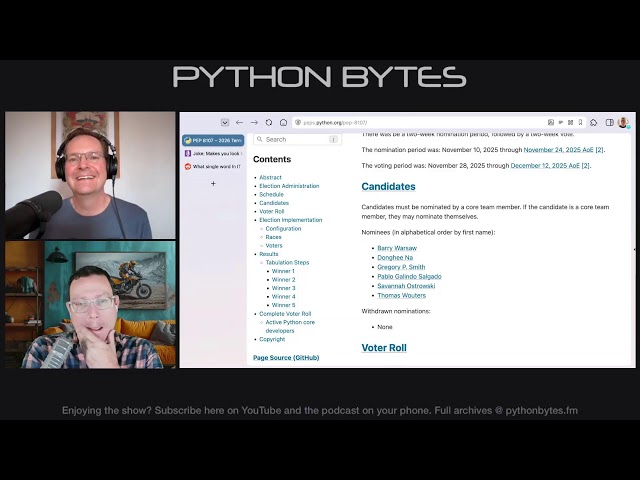Open a new tab with plus button
This screenshot has width=640, height=480.
click(213, 184)
